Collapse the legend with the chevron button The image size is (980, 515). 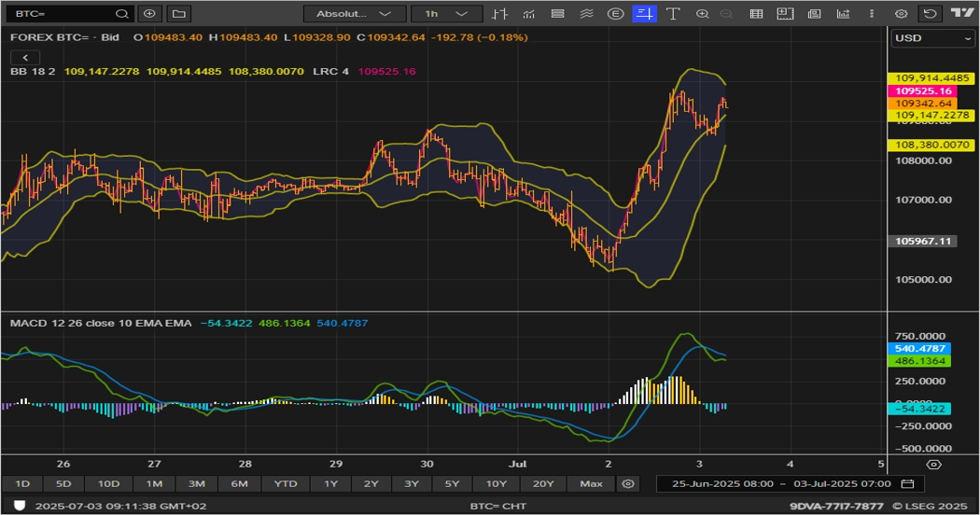pos(25,58)
